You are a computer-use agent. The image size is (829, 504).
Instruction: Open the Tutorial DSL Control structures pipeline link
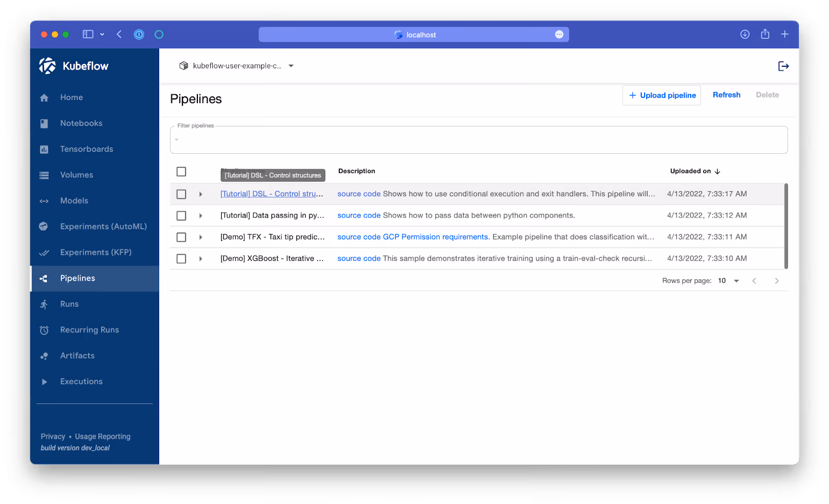tap(272, 194)
